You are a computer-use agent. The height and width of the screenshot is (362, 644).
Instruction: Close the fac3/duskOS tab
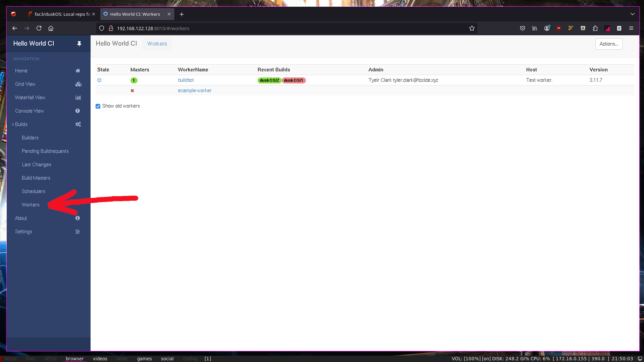[94, 14]
